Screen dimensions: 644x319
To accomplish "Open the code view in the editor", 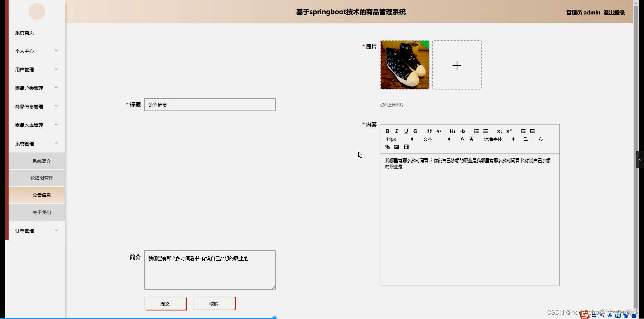I will pos(438,131).
